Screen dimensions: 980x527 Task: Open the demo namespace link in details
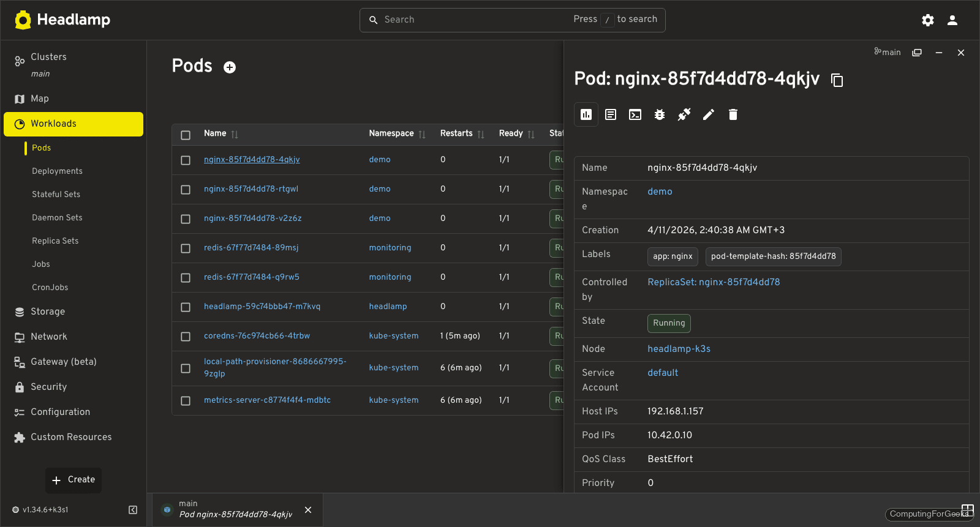660,192
